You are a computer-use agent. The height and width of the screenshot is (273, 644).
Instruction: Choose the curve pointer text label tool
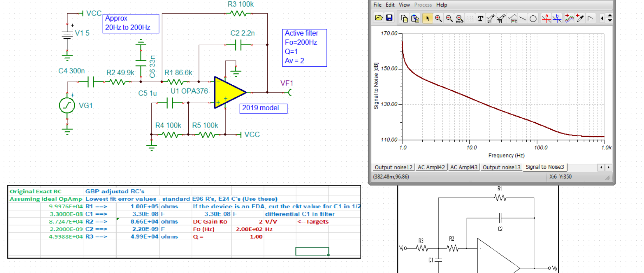tap(491, 18)
